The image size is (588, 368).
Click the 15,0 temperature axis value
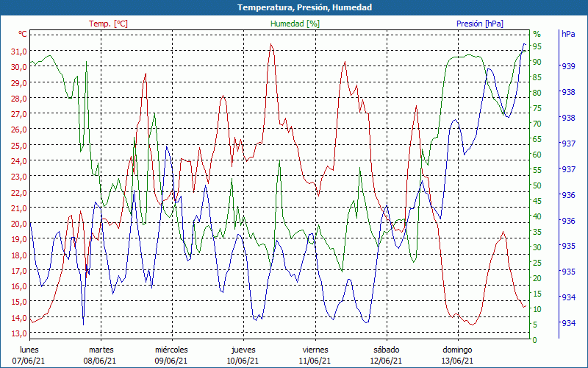[x=18, y=302]
